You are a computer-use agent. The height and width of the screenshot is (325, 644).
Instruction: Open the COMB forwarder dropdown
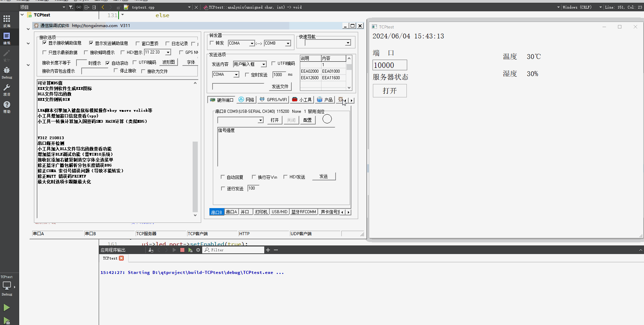[288, 43]
